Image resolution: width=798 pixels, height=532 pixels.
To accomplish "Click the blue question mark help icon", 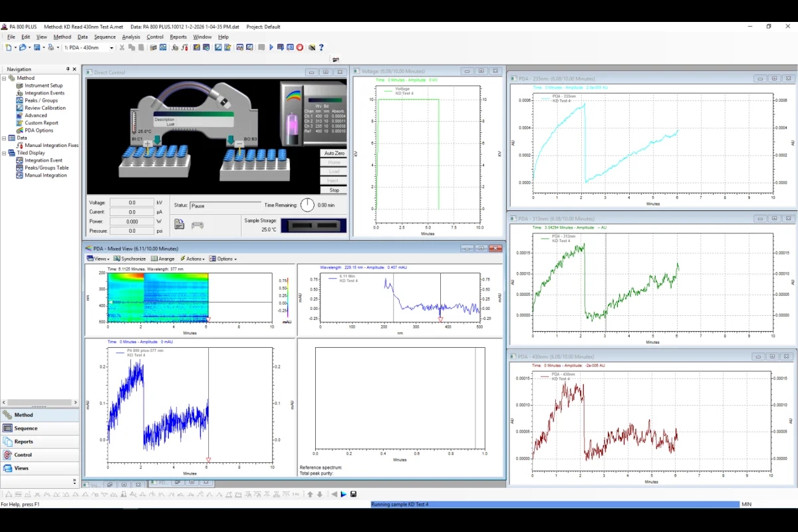I will click(321, 47).
